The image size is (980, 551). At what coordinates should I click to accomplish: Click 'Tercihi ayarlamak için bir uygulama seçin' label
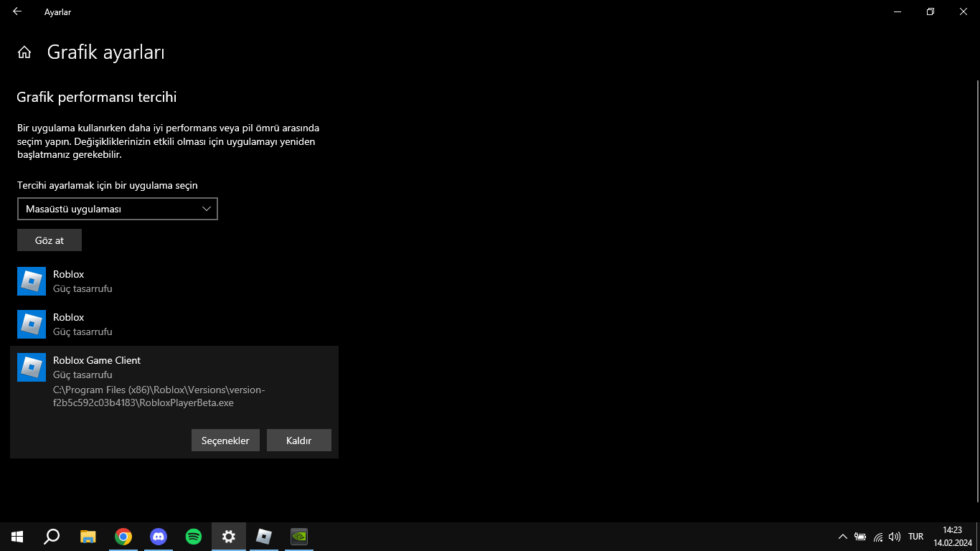click(108, 185)
